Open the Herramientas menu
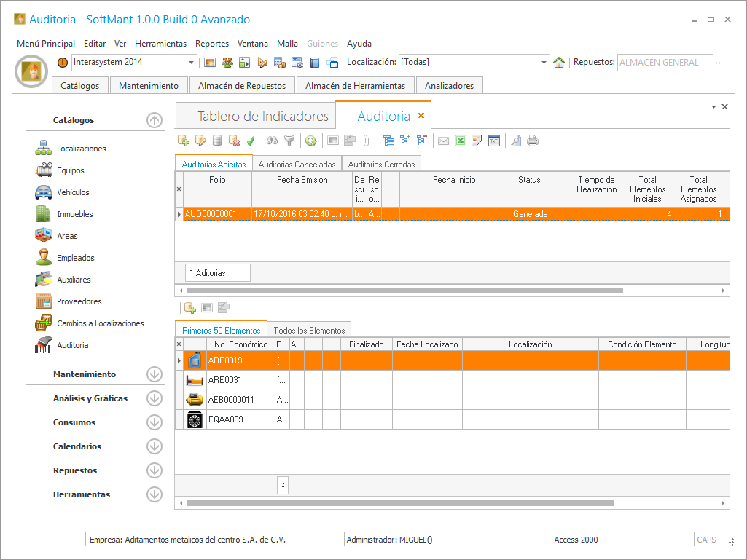This screenshot has width=747, height=560. click(160, 44)
